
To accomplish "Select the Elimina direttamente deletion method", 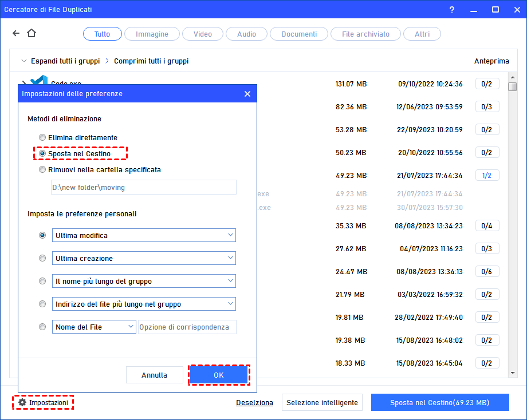I will click(42, 137).
